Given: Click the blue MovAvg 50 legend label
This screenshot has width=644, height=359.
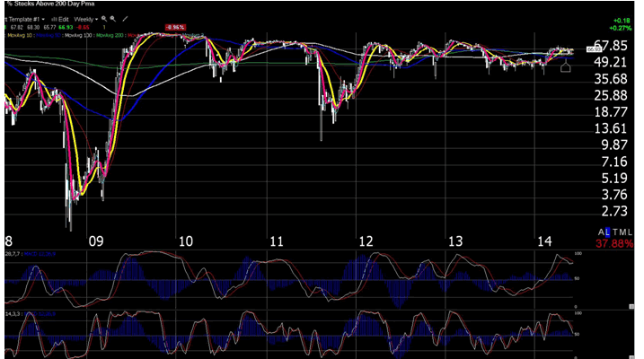Looking at the screenshot, I should coord(49,36).
